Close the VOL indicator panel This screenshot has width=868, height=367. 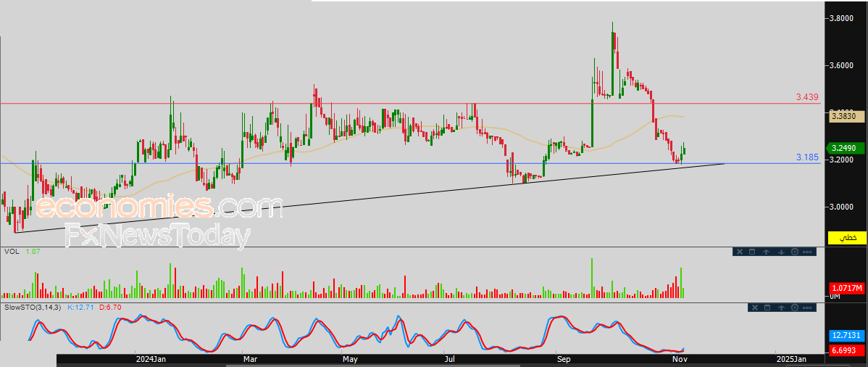click(x=740, y=252)
